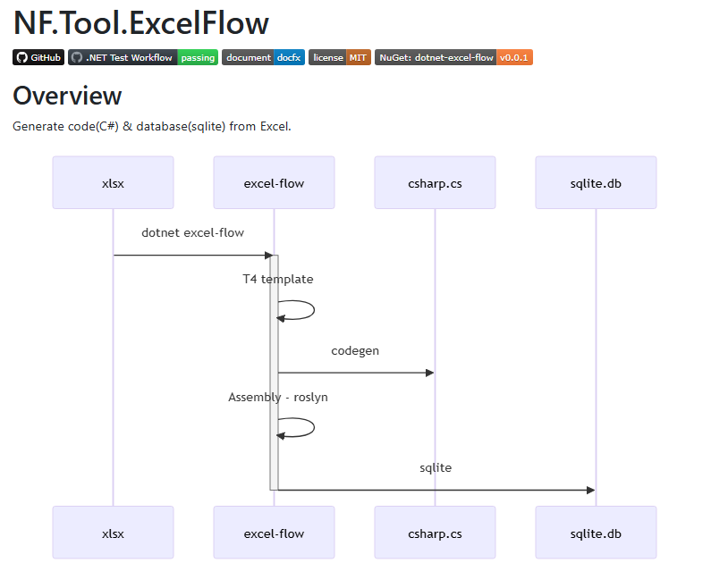The image size is (728, 571).
Task: Select the top sqlite.db participant box
Action: (x=596, y=183)
